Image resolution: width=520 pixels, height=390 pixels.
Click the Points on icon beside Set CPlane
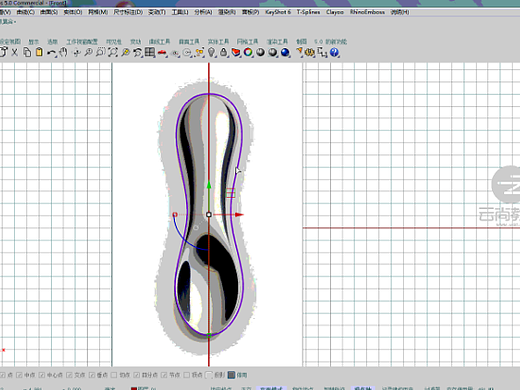(187, 53)
